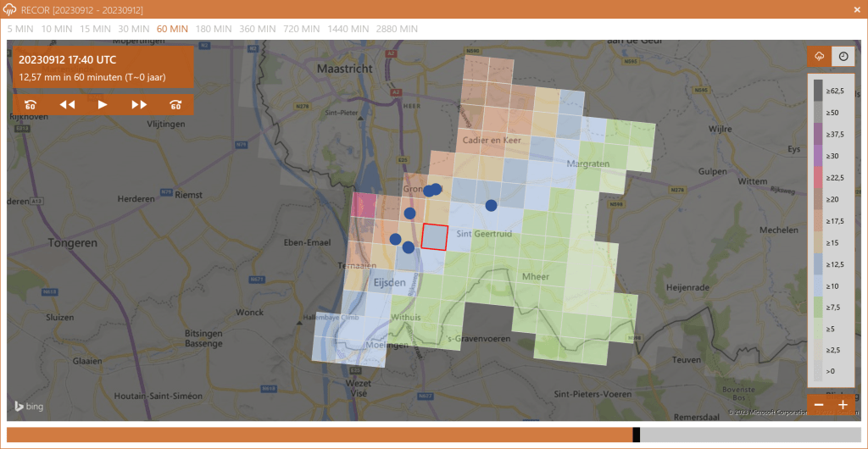Jump back 60 minutes in playback
Image resolution: width=868 pixels, height=449 pixels.
click(31, 105)
